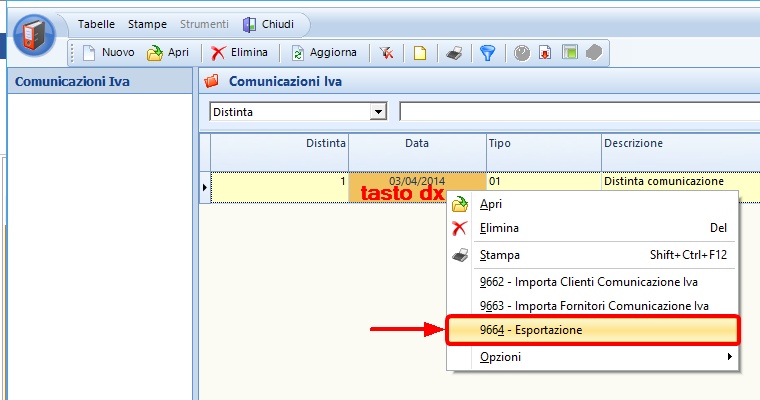Click the yellow note icon in toolbar

pos(420,52)
